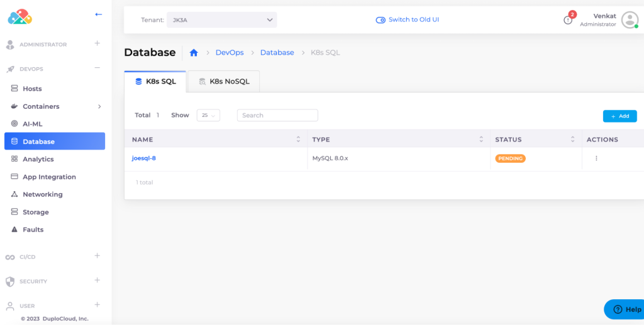Click the Add button
644x325 pixels.
[619, 116]
